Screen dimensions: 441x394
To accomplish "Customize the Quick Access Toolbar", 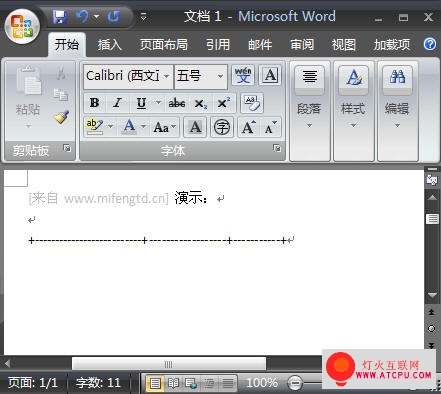I will pos(144,16).
